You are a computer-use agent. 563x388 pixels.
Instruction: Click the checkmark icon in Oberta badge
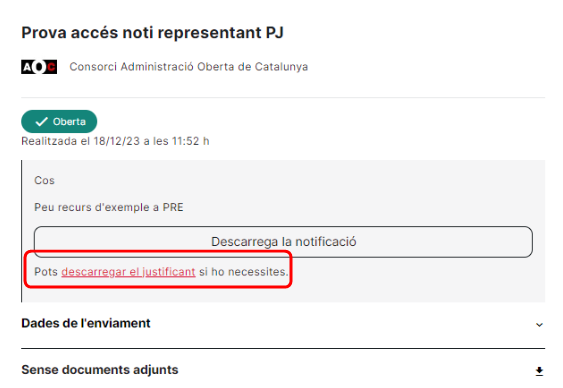click(x=41, y=122)
